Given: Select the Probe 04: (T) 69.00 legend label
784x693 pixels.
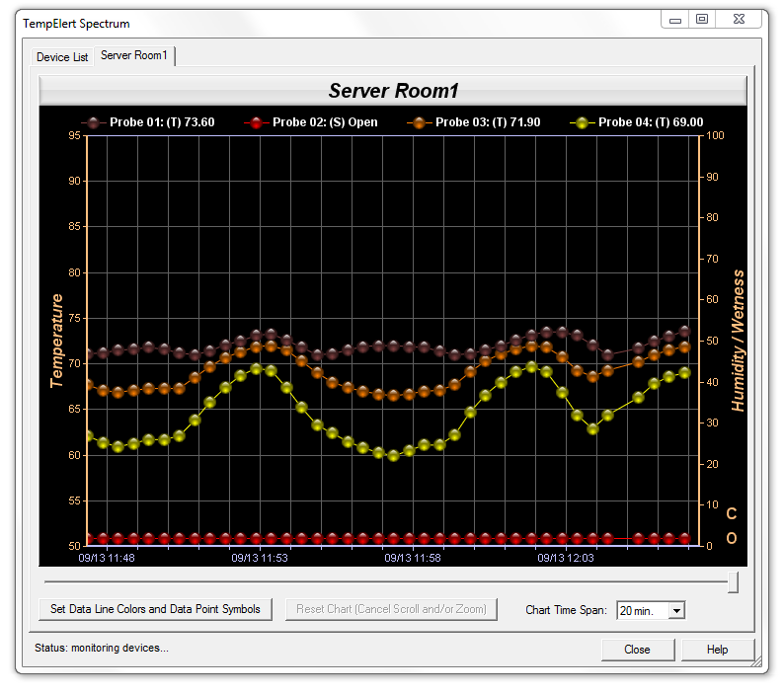Looking at the screenshot, I should point(651,122).
